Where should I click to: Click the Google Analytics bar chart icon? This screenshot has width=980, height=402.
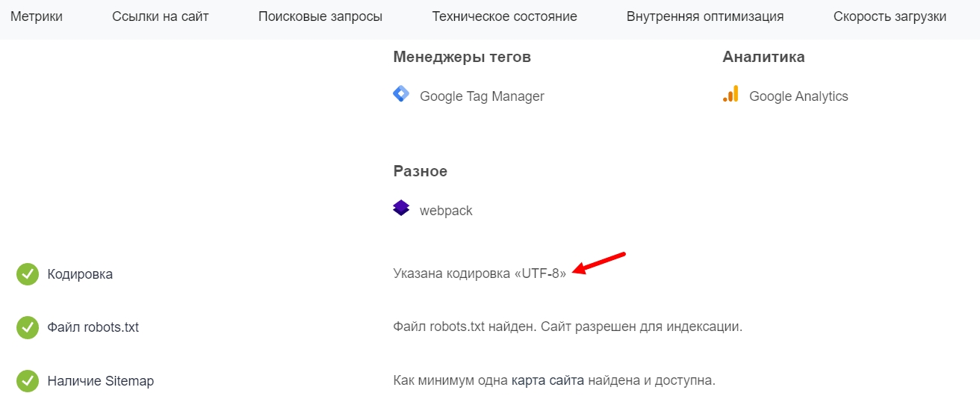tap(731, 94)
